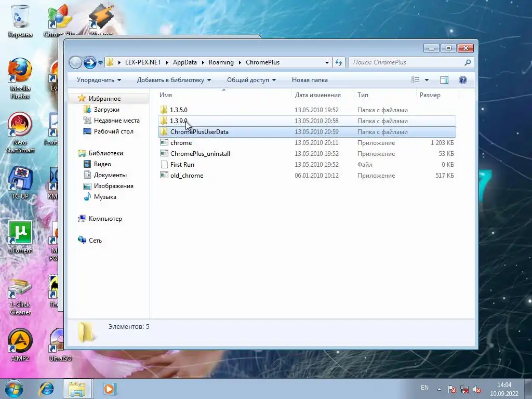
Task: Select ChromePlus_uninstall application icon
Action: coord(164,153)
